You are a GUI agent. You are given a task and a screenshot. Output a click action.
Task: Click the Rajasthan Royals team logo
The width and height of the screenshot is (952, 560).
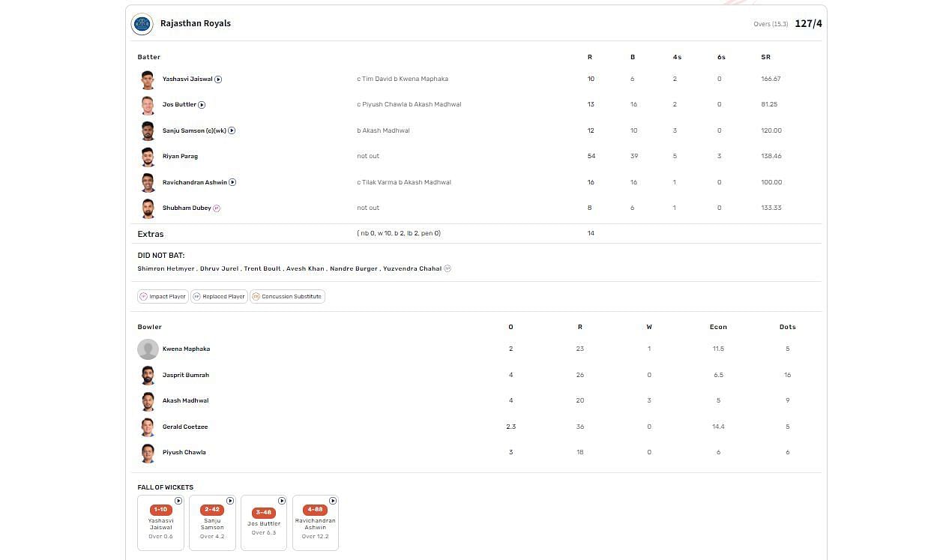point(142,24)
